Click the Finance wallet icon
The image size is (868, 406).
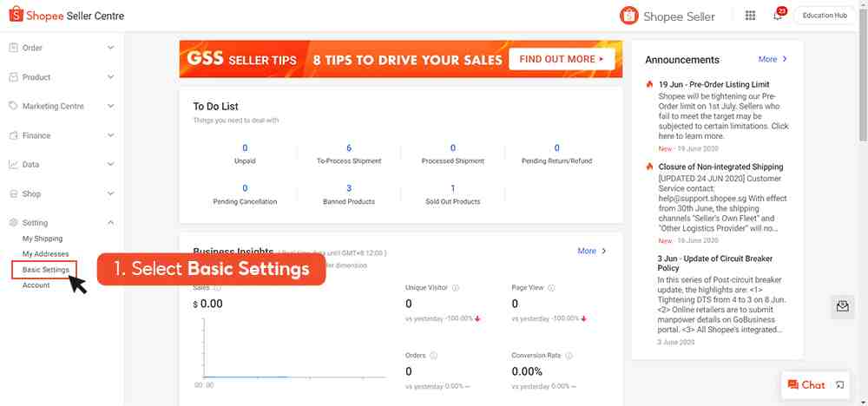click(x=13, y=135)
